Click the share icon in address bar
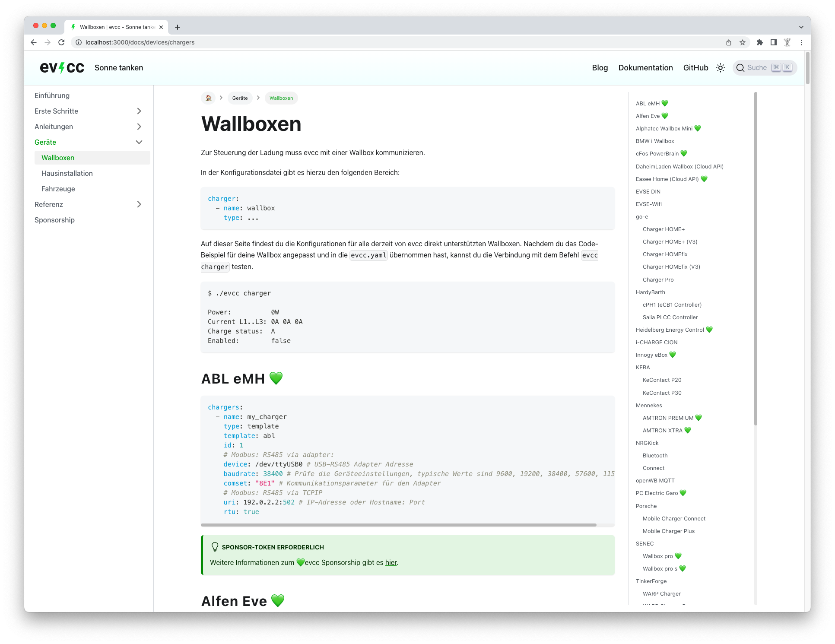The height and width of the screenshot is (644, 835). [x=729, y=42]
